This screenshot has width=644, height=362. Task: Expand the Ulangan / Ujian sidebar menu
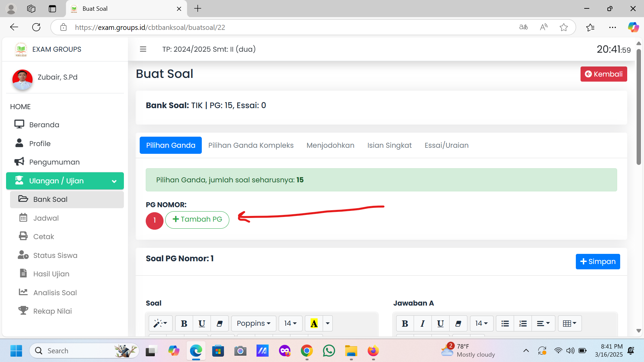[65, 181]
